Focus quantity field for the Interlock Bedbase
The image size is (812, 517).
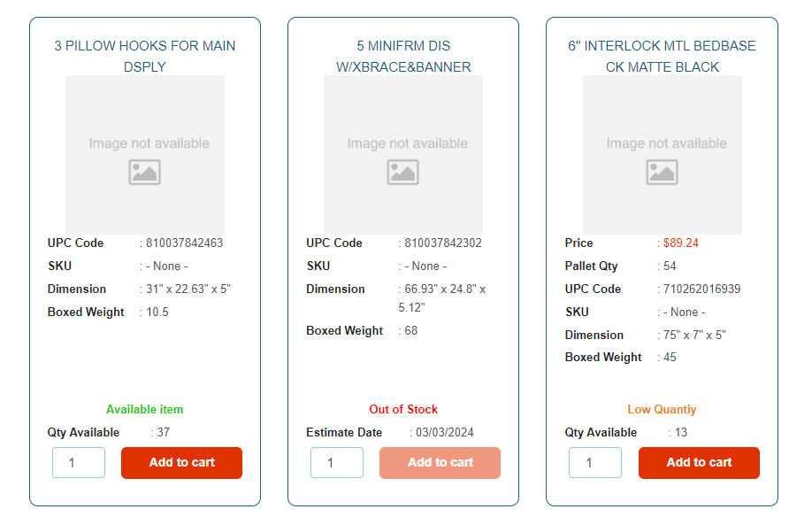point(595,462)
